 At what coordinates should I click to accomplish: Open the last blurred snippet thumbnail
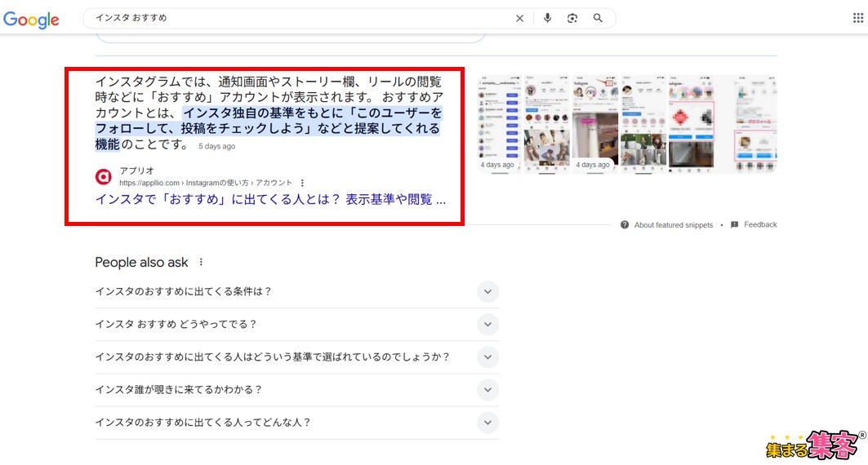pyautogui.click(x=755, y=124)
